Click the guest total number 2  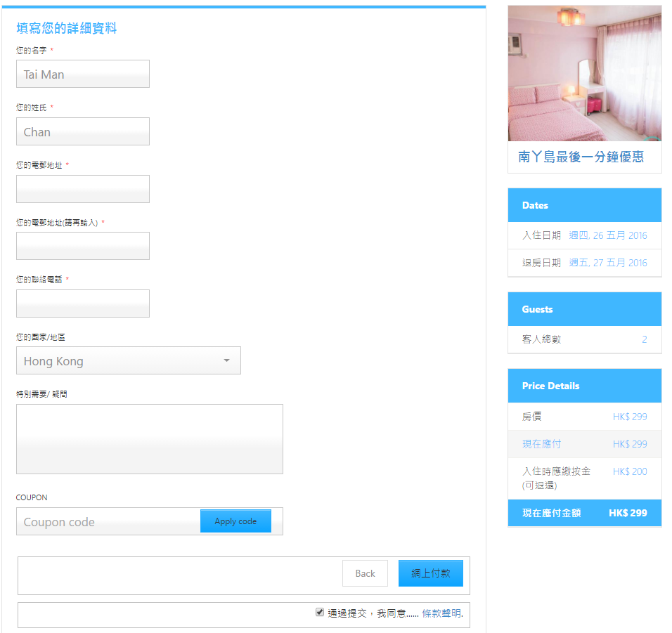point(644,339)
